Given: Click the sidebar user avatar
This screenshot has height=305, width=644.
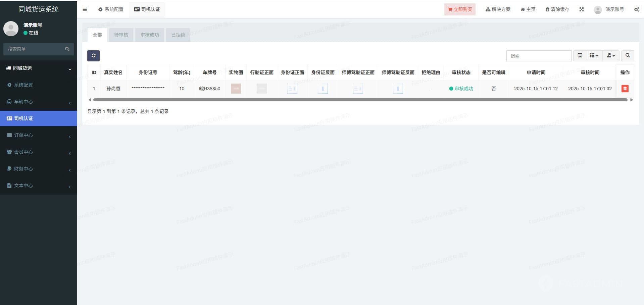Looking at the screenshot, I should (x=11, y=29).
